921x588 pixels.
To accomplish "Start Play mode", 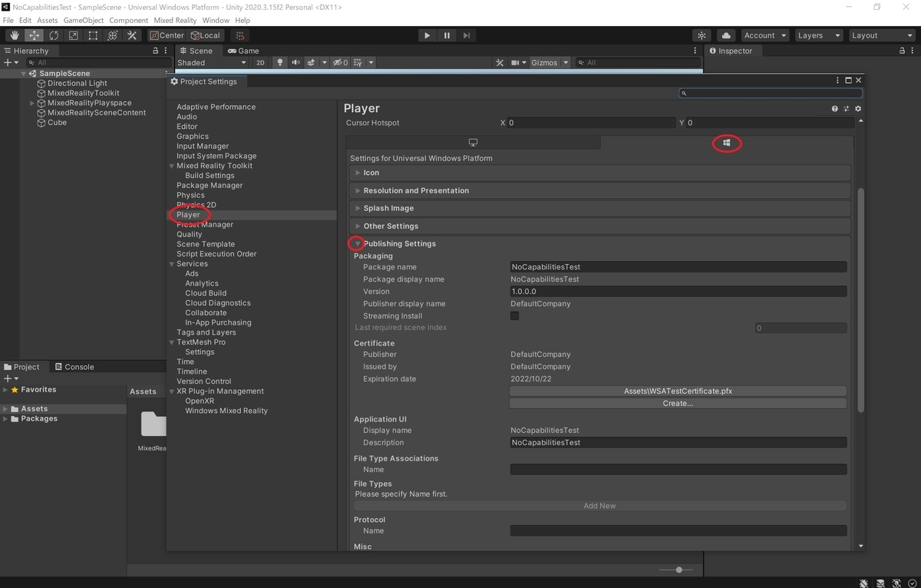I will point(427,35).
